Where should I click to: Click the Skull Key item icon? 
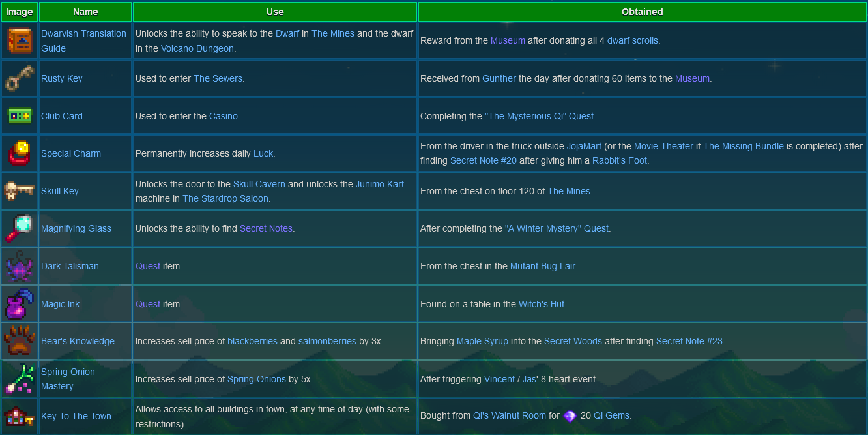pyautogui.click(x=20, y=191)
